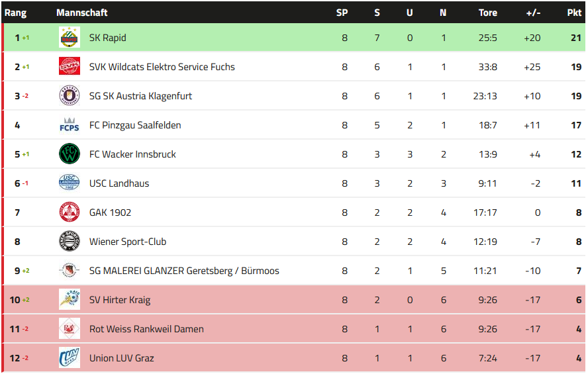
Task: Click the Union LUV Graz logo
Action: point(69,358)
